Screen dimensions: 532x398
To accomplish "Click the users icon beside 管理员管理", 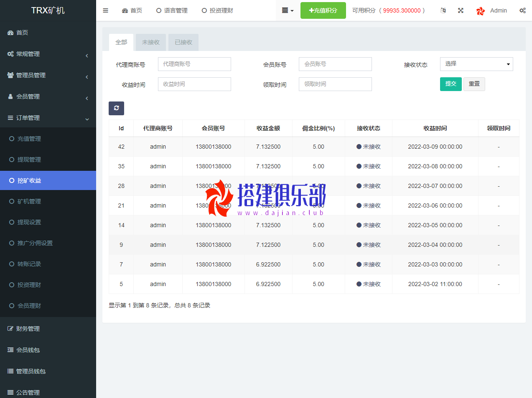I will (x=10, y=75).
